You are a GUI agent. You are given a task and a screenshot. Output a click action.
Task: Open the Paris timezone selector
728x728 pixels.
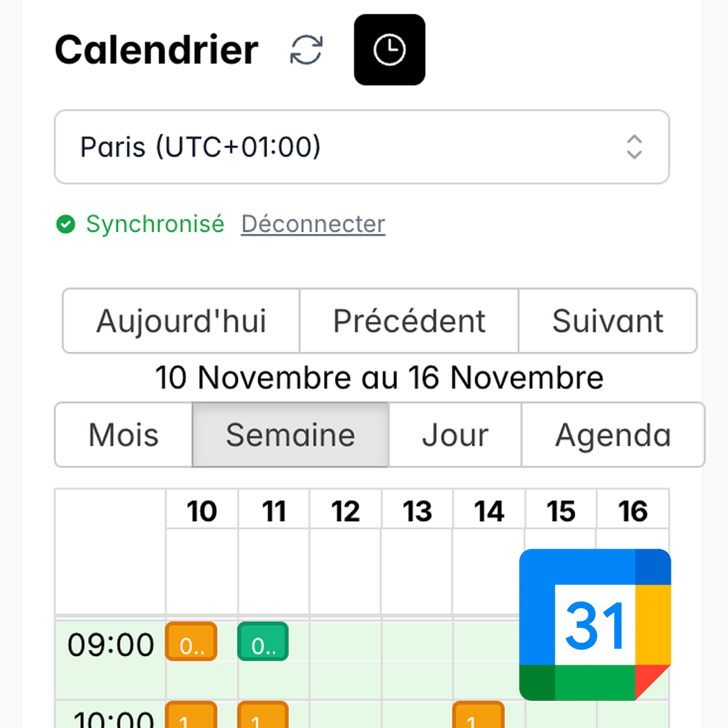pyautogui.click(x=361, y=146)
